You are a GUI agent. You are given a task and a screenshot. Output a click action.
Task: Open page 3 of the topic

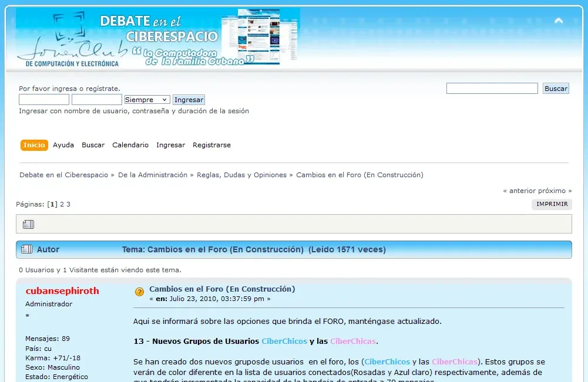pyautogui.click(x=68, y=204)
